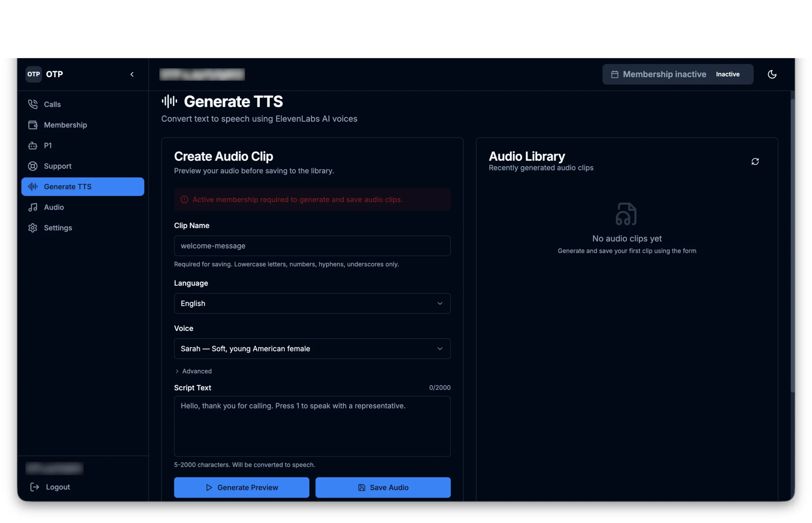The height and width of the screenshot is (523, 812).
Task: Click the P1 bot icon
Action: tap(33, 145)
